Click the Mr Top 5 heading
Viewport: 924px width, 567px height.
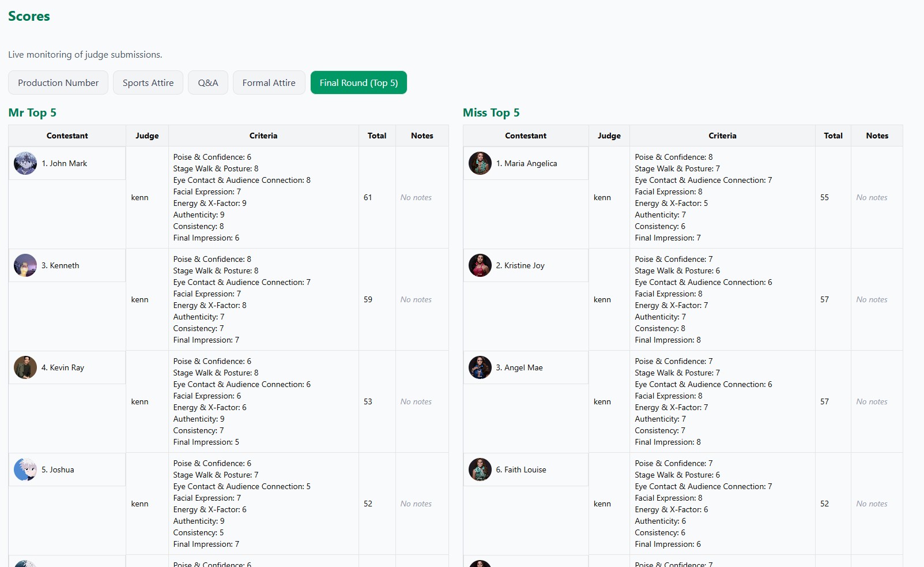tap(32, 112)
